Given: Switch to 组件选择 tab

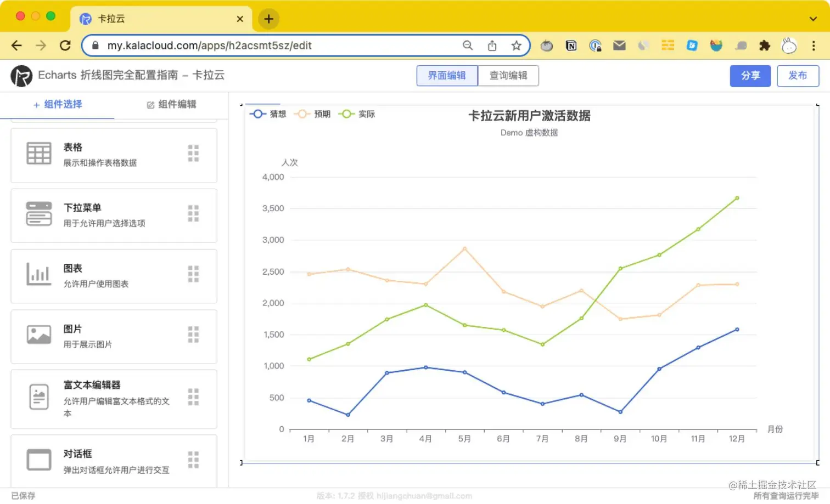Looking at the screenshot, I should (x=58, y=104).
